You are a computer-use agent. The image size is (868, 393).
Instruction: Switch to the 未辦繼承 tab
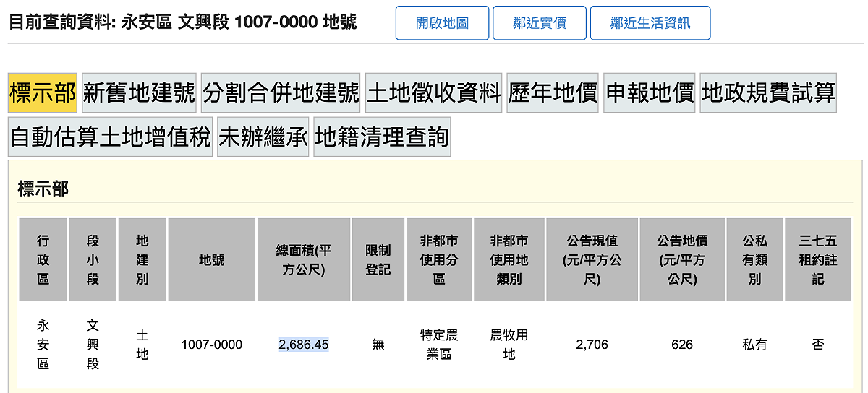[x=263, y=137]
